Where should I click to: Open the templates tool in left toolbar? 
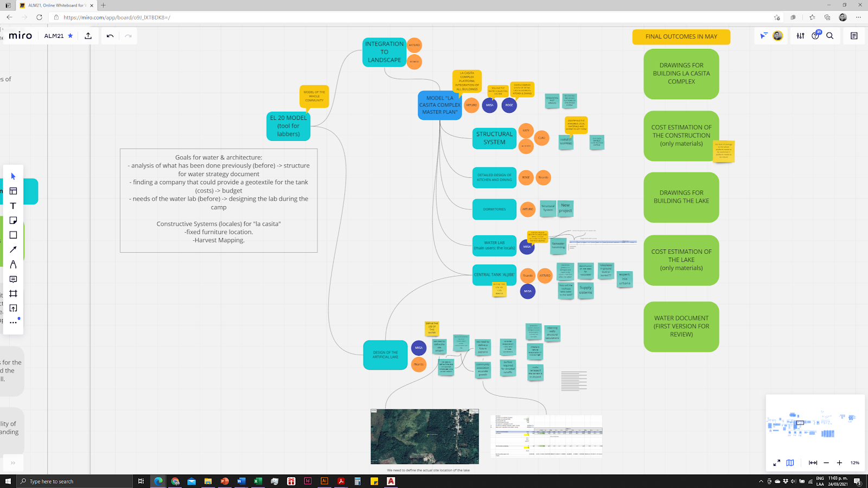[x=13, y=191]
